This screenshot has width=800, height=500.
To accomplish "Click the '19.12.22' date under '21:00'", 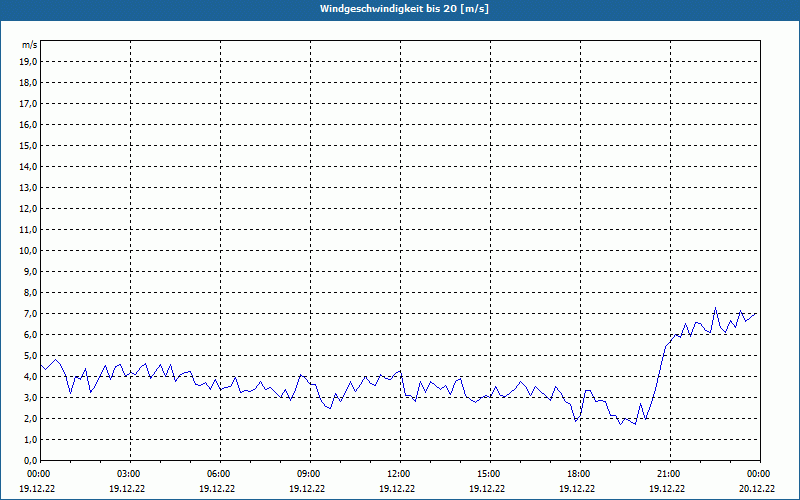I will tap(667, 488).
